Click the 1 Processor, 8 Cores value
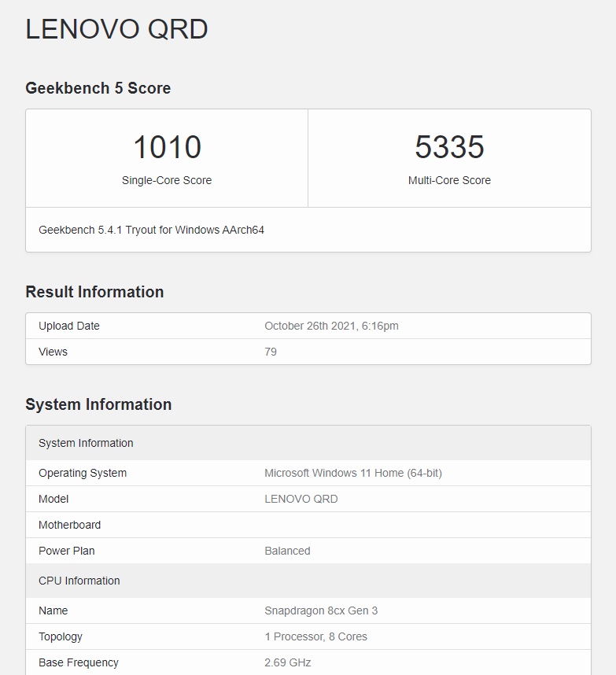 click(315, 636)
